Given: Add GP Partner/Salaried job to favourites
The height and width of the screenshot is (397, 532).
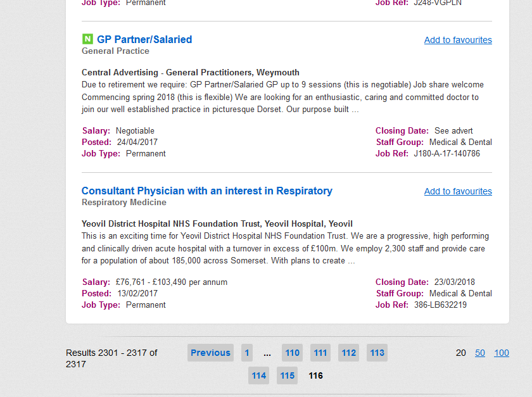Looking at the screenshot, I should click(458, 40).
